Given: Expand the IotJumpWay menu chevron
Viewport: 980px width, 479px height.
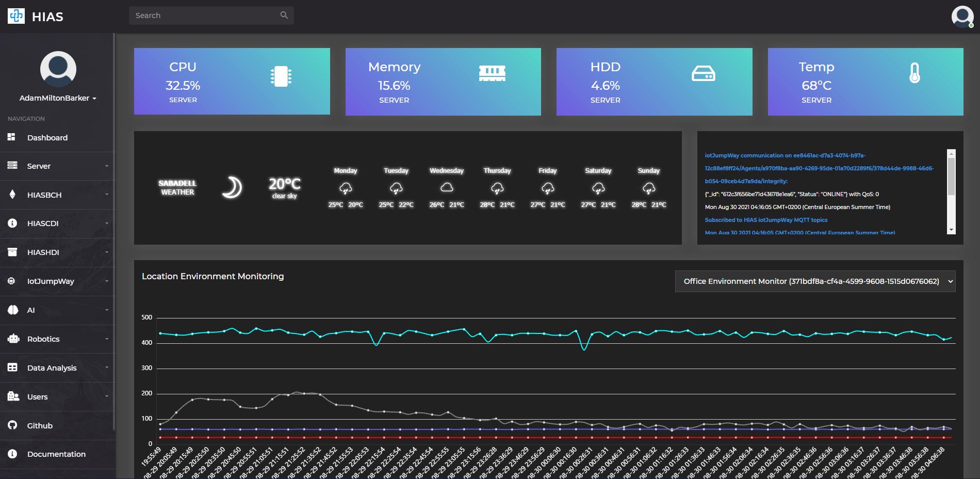Looking at the screenshot, I should pos(107,281).
